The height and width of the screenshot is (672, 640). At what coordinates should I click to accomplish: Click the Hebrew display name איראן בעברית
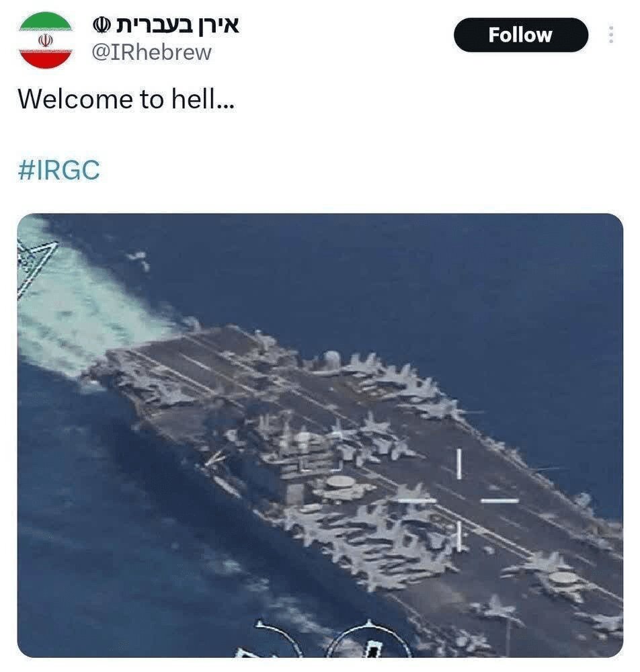coord(177,26)
